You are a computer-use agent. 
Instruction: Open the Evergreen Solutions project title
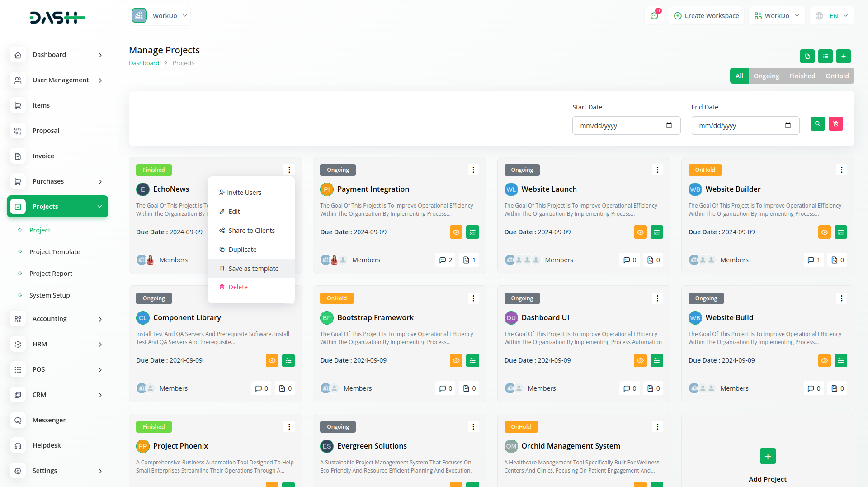(372, 446)
